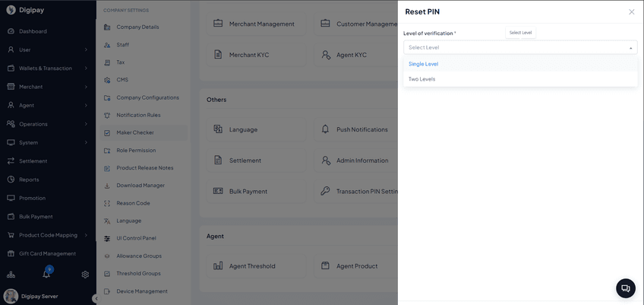Click the Gift Card Management gift icon
The height and width of the screenshot is (305, 644).
point(11,253)
